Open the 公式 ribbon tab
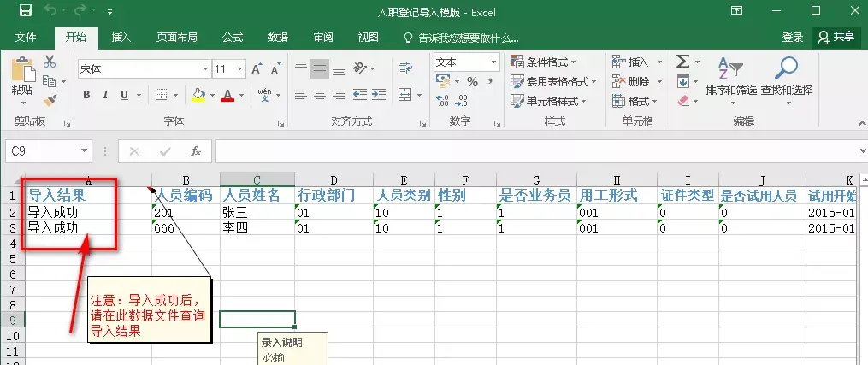The image size is (868, 365). pyautogui.click(x=233, y=38)
